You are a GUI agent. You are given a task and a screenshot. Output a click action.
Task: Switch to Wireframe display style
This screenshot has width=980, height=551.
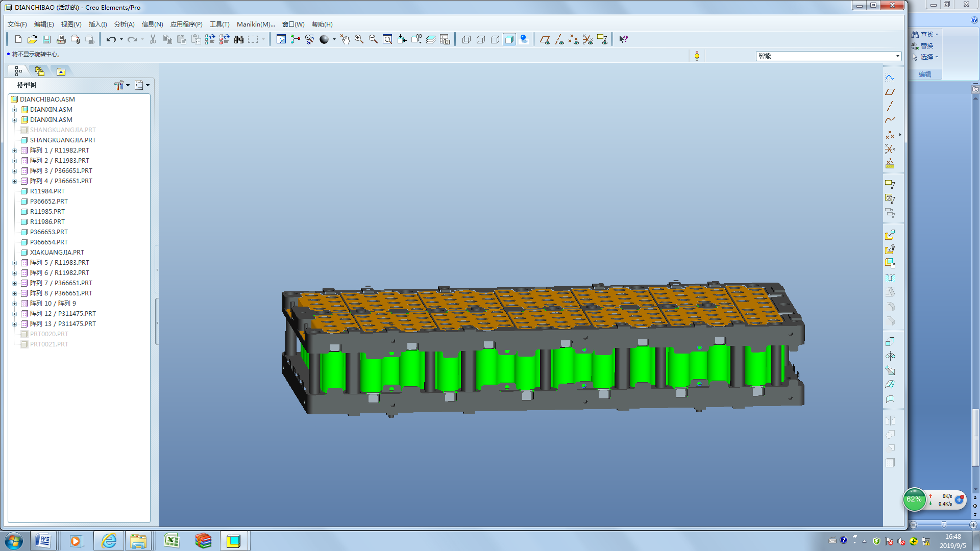466,39
